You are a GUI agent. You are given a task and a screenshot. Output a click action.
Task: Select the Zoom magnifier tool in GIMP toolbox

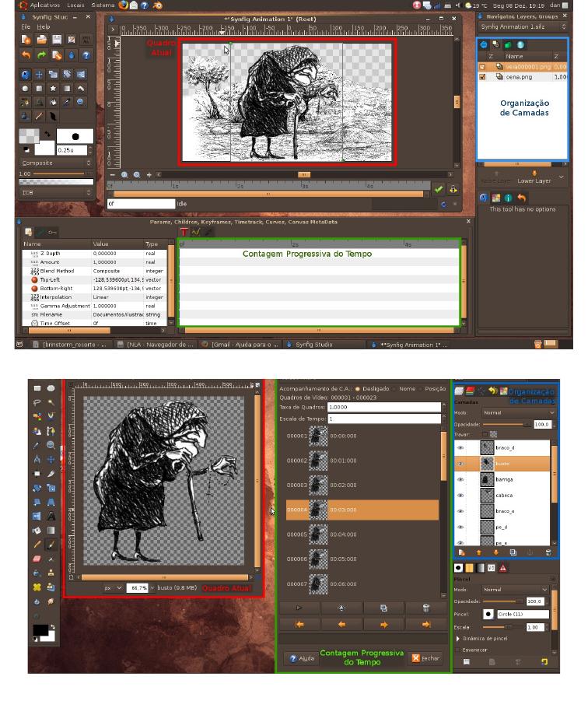tap(51, 445)
